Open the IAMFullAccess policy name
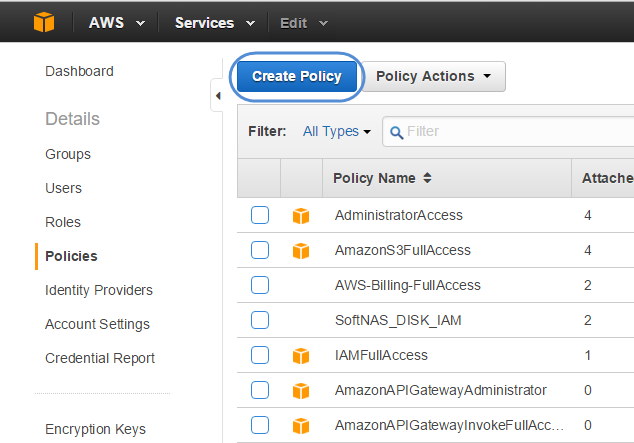This screenshot has width=634, height=443. click(381, 355)
